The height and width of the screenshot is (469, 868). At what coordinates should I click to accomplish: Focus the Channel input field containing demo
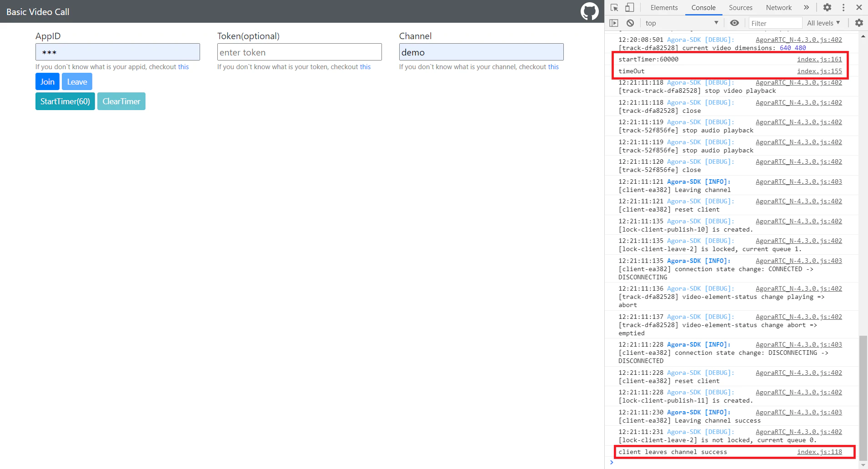coord(482,52)
